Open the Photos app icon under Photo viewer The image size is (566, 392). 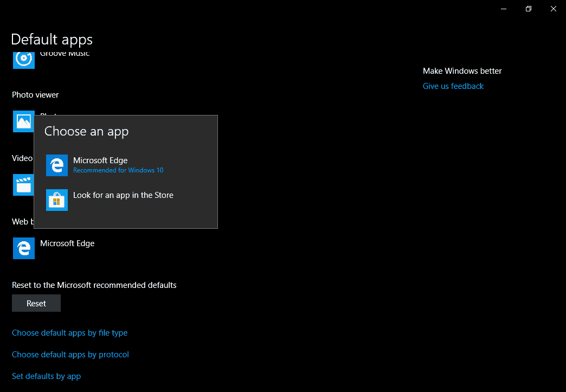[23, 121]
